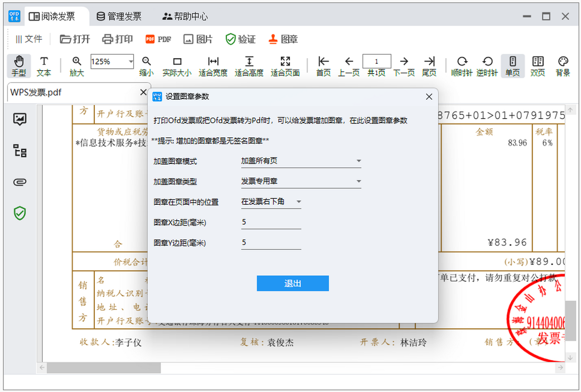Go to 上一页 previous page
This screenshot has width=581, height=392.
[x=349, y=66]
